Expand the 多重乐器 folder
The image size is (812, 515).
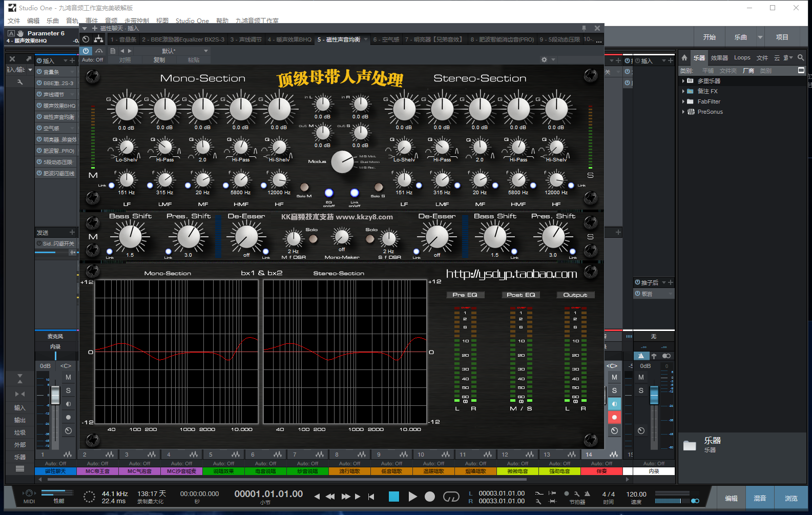(x=683, y=81)
